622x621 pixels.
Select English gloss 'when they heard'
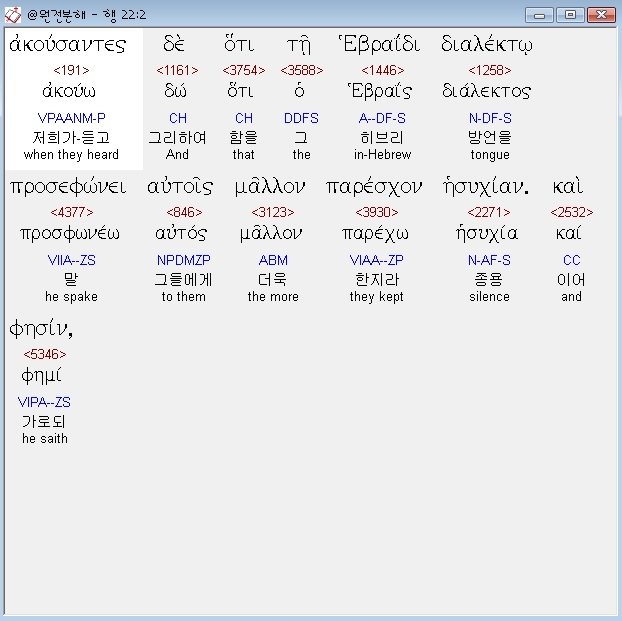[x=71, y=154]
